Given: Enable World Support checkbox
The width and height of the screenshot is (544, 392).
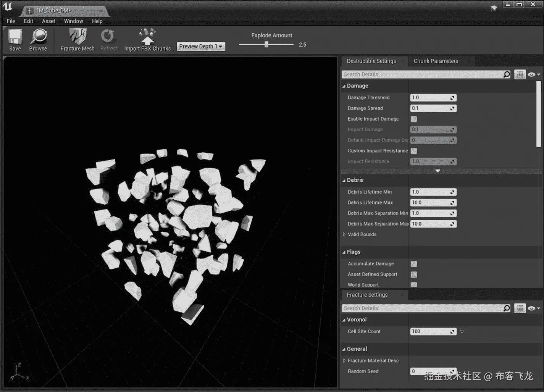Looking at the screenshot, I should point(414,285).
